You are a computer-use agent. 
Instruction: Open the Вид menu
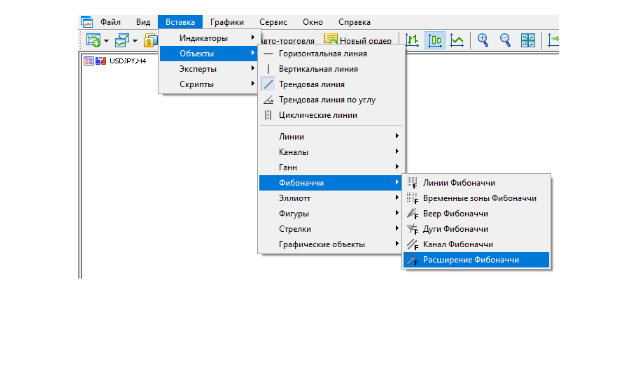coord(143,22)
